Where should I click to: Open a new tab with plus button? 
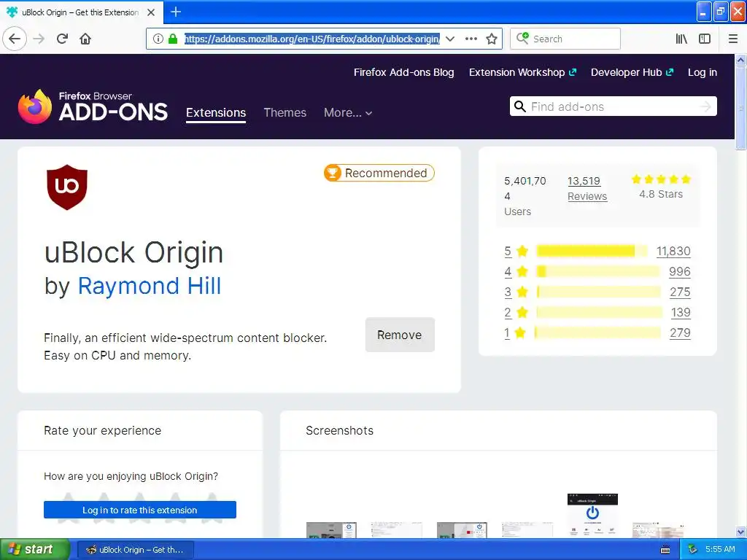click(176, 12)
